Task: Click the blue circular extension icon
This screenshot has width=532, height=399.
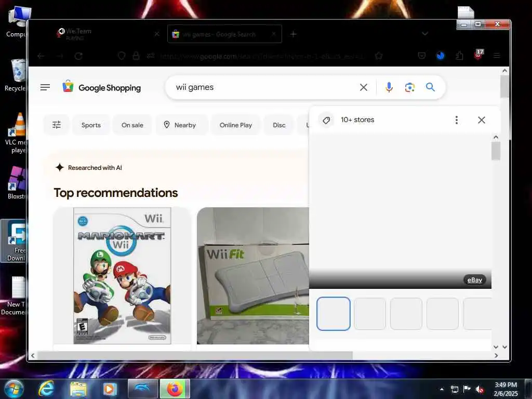Action: pos(441,56)
